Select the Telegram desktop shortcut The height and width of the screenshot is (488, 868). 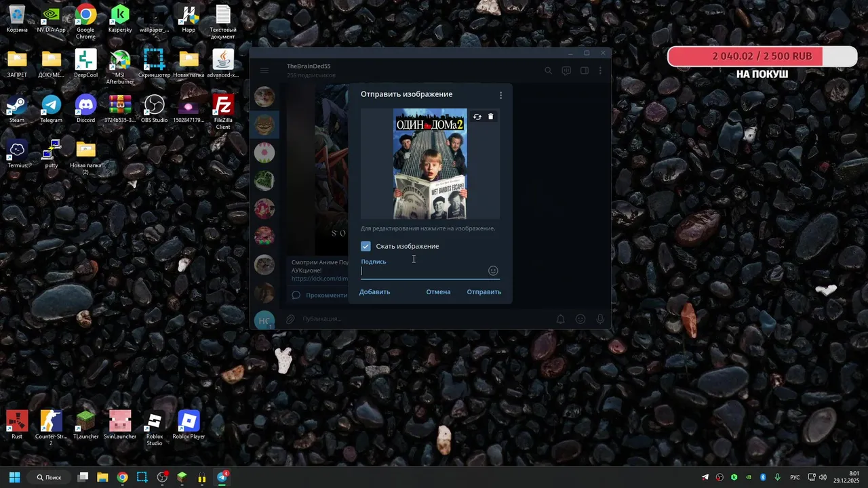pyautogui.click(x=52, y=110)
